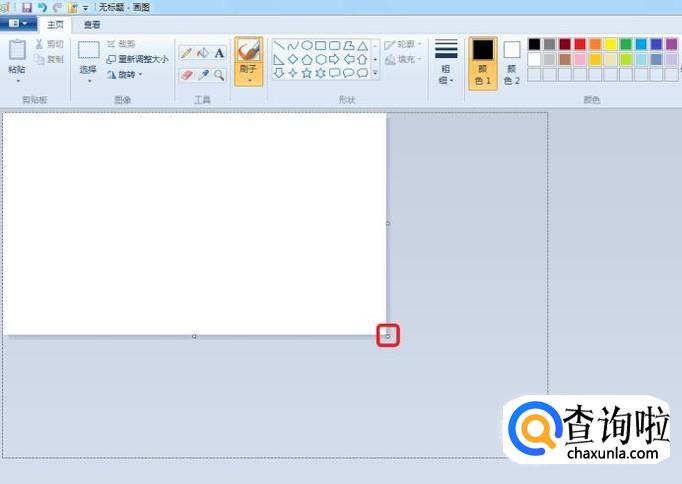Pick the purple swatch in the palette
The image size is (682, 484).
(671, 44)
